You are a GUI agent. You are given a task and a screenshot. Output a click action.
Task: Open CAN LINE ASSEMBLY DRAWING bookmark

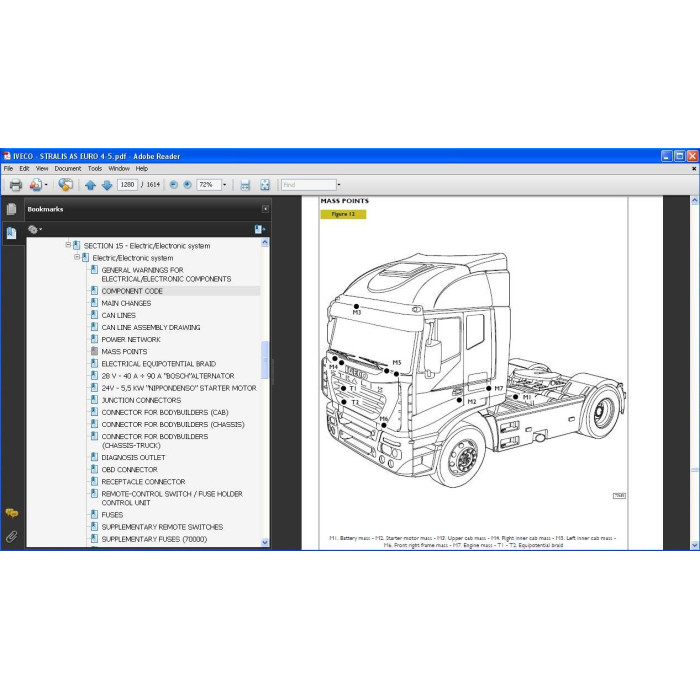[151, 327]
